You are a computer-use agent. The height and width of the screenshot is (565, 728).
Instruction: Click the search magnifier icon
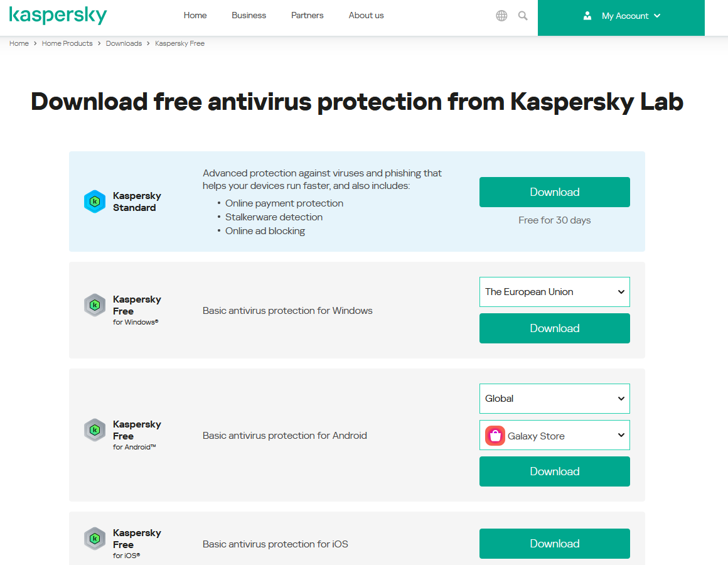pyautogui.click(x=523, y=16)
